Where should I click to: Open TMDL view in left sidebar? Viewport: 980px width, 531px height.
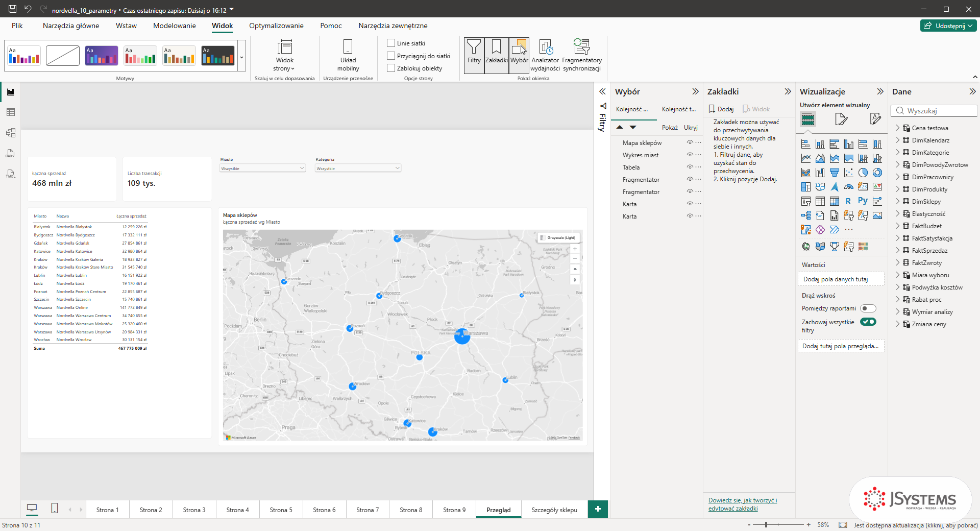[x=11, y=174]
